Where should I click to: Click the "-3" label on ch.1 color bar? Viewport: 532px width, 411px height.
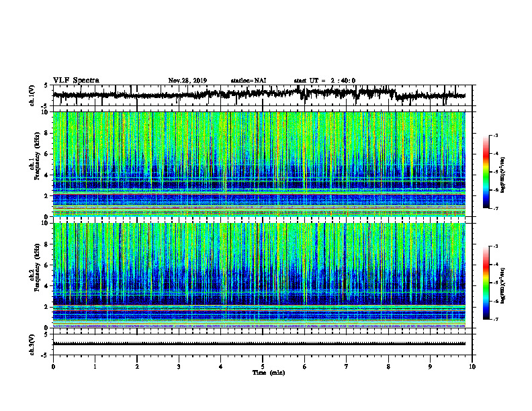click(496, 135)
